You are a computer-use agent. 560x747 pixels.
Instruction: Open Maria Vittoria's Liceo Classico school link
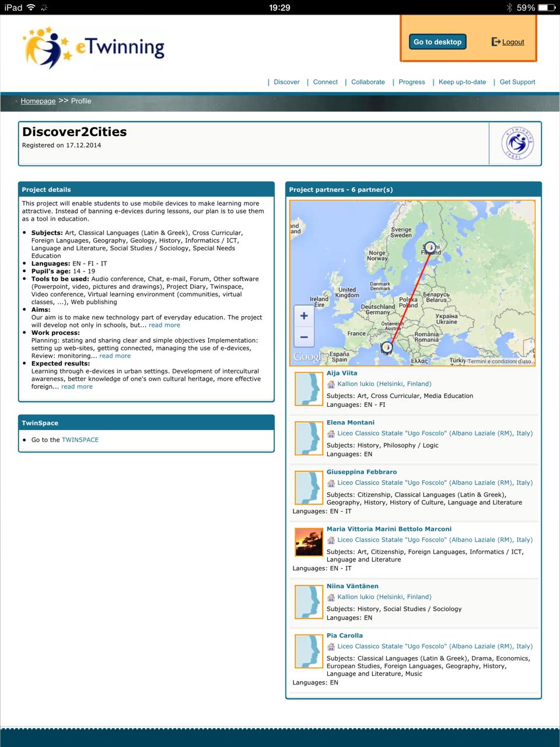[435, 540]
